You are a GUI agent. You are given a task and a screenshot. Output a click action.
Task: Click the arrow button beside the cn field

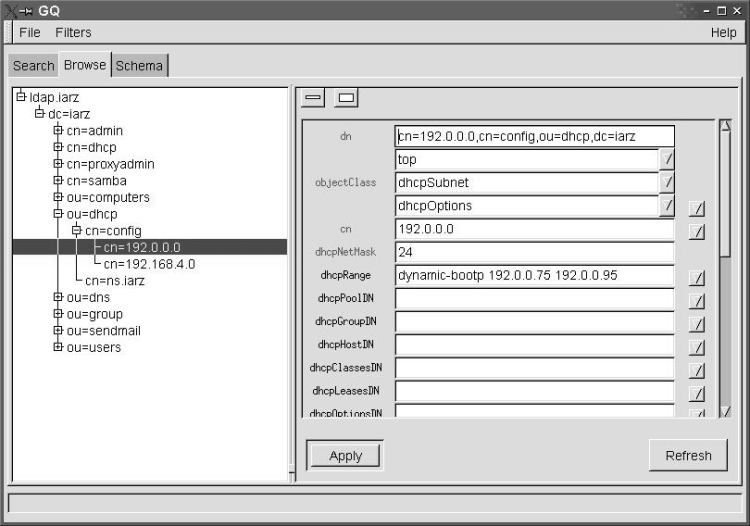pyautogui.click(x=697, y=232)
